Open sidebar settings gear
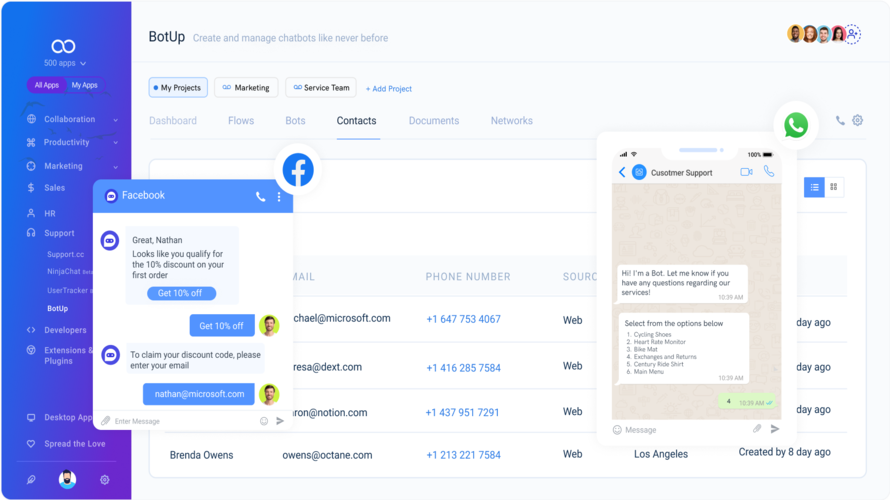The image size is (890, 500). pos(104,480)
